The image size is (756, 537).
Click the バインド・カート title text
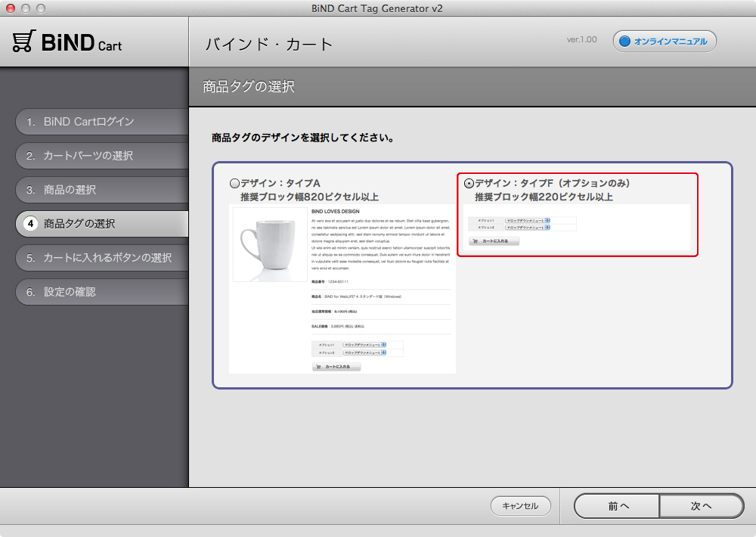269,45
